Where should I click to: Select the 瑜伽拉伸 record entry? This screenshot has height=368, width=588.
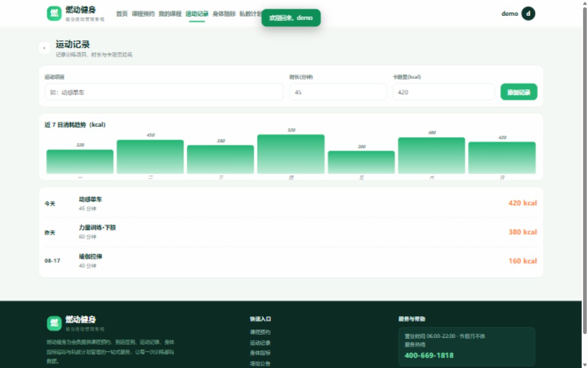point(291,261)
